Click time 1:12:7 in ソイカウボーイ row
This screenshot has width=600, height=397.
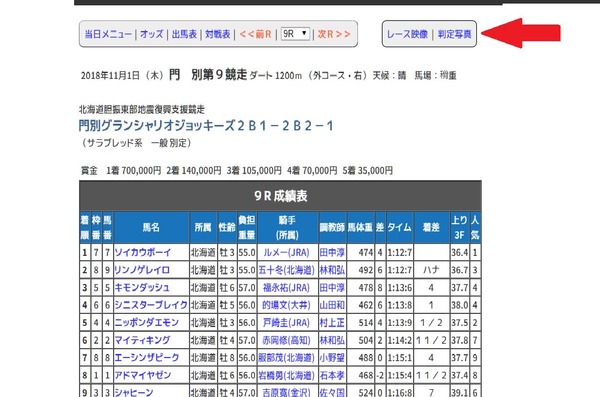pos(399,252)
